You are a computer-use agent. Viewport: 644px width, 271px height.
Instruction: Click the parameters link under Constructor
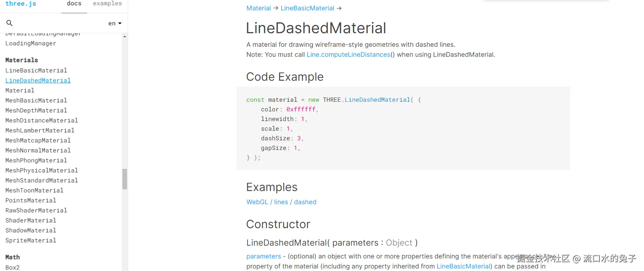pos(264,256)
